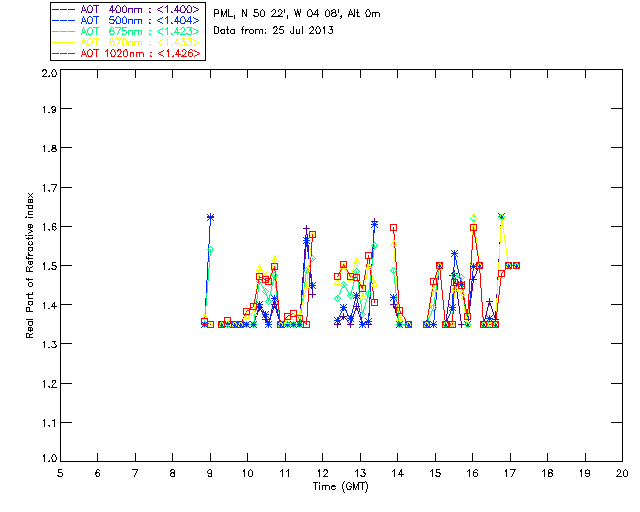Click the hour 19 label on time axis
This screenshot has height=512, width=640.
click(585, 473)
